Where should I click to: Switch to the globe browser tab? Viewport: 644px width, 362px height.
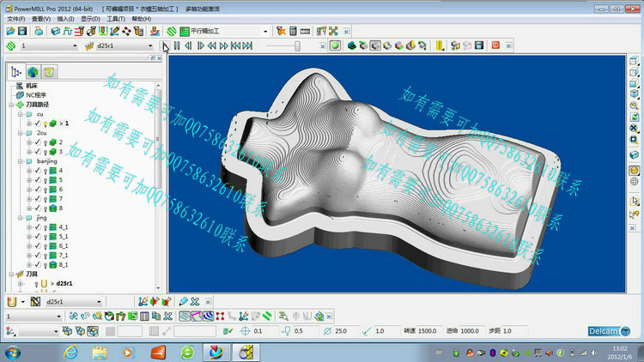pos(33,72)
